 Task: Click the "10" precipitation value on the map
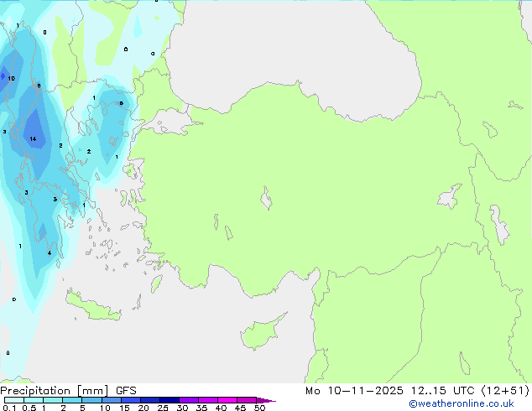click(11, 79)
